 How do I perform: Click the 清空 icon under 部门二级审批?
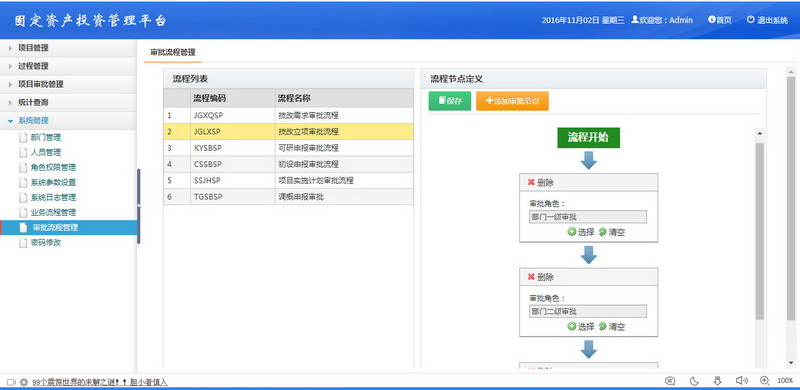click(x=602, y=326)
